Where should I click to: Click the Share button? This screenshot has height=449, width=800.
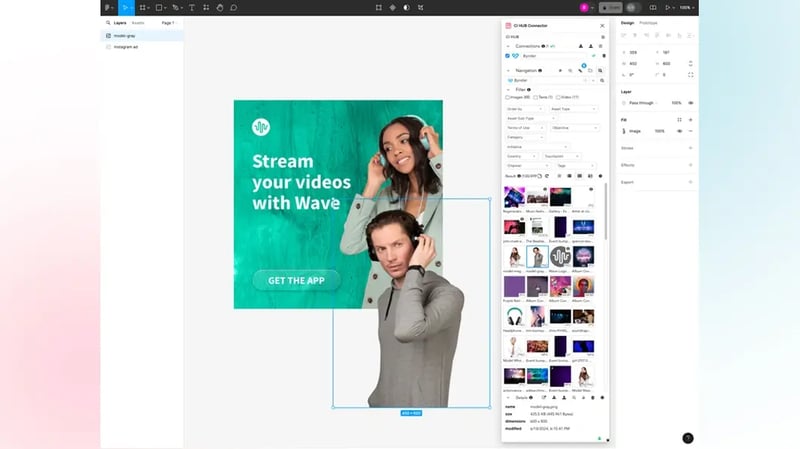[611, 8]
